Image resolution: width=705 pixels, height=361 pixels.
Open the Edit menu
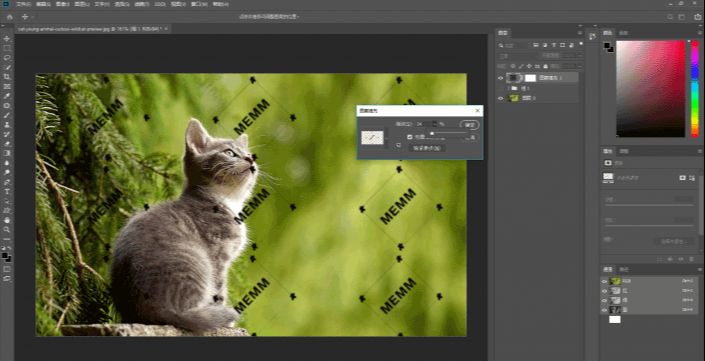click(x=43, y=4)
